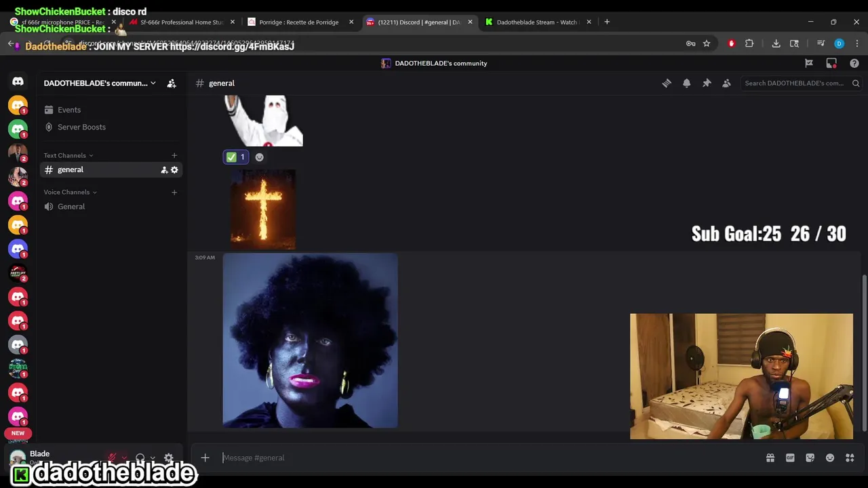Open DADOTHEBLADE's community server dropdown

[100, 83]
